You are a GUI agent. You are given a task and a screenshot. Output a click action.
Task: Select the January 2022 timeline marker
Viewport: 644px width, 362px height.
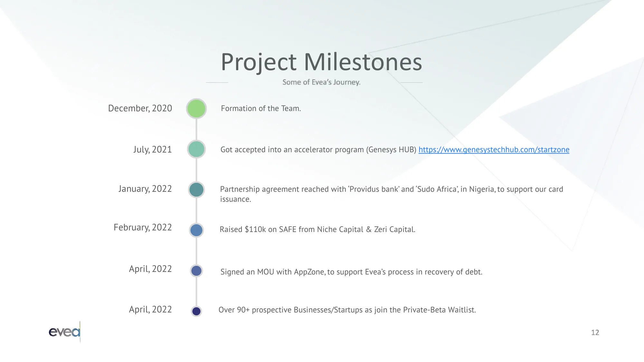click(x=196, y=190)
